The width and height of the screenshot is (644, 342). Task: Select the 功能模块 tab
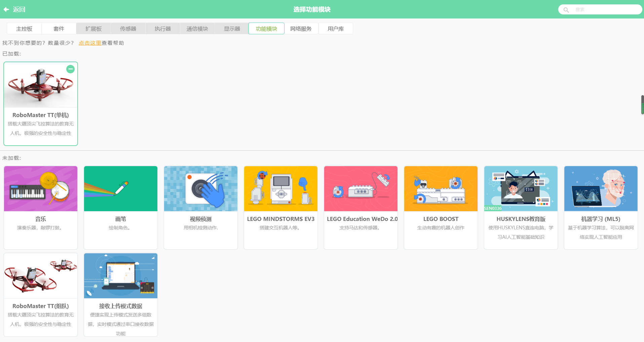click(x=266, y=29)
